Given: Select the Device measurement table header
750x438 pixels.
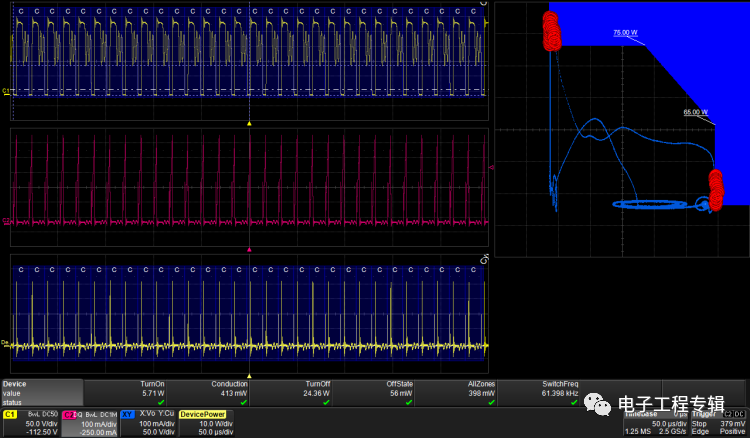Looking at the screenshot, I should click(x=14, y=384).
